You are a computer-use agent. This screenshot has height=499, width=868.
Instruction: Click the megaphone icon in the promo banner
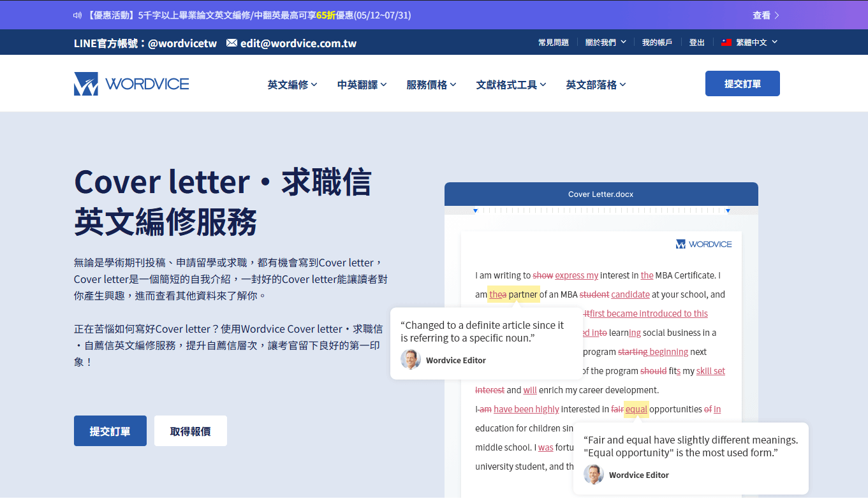(x=78, y=15)
